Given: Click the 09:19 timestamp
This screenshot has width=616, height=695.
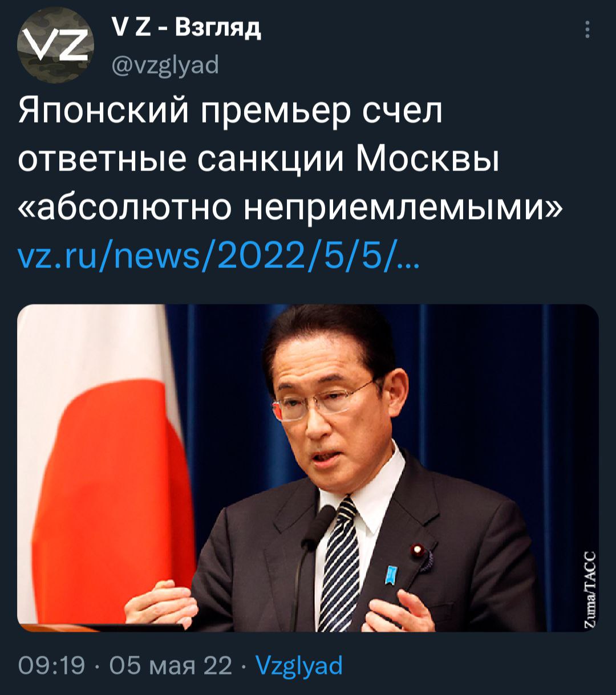Looking at the screenshot, I should pyautogui.click(x=51, y=665).
